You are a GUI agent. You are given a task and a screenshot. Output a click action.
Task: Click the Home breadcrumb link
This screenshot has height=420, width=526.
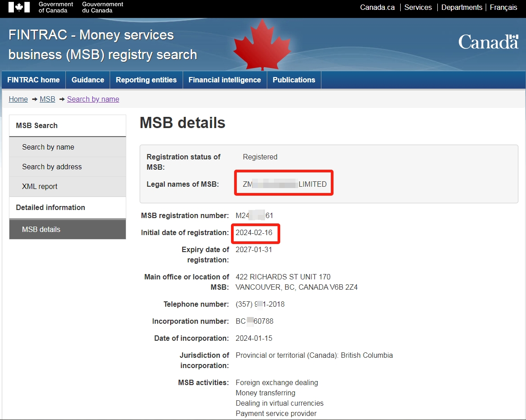coord(18,99)
